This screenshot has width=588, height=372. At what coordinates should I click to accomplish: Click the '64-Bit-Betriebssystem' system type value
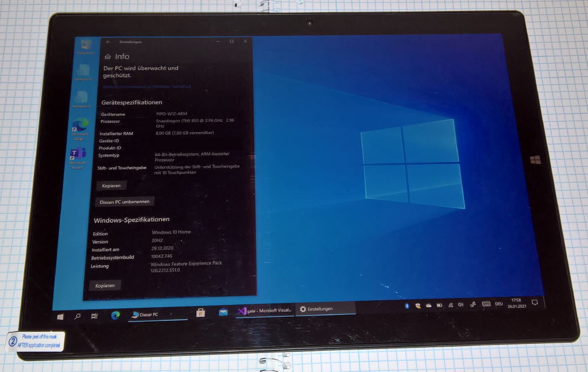[x=192, y=157]
